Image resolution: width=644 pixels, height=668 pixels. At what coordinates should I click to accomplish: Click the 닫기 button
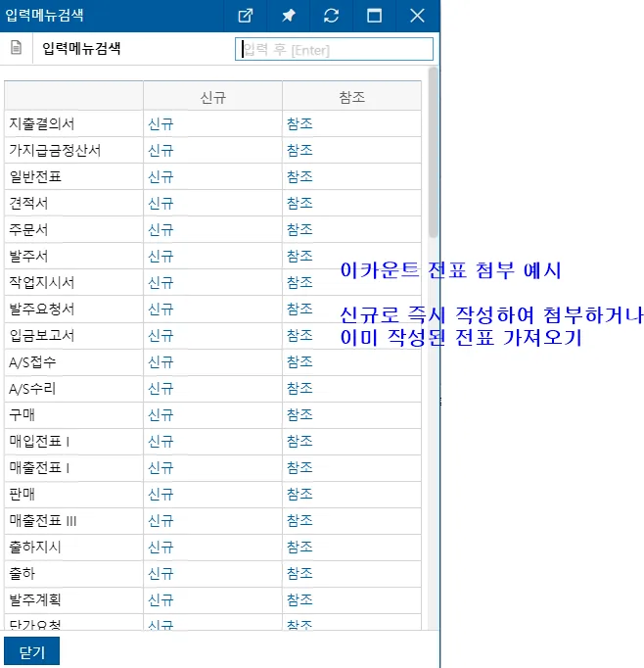tap(32, 651)
